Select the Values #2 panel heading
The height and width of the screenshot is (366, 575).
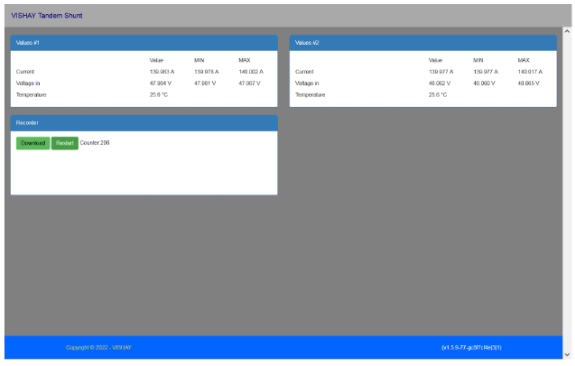tap(423, 43)
